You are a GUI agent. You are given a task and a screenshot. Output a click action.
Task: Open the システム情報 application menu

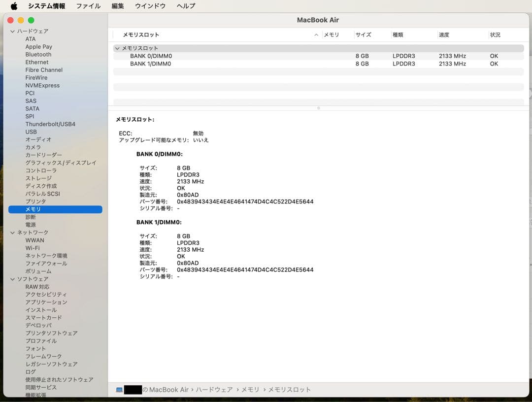click(47, 6)
